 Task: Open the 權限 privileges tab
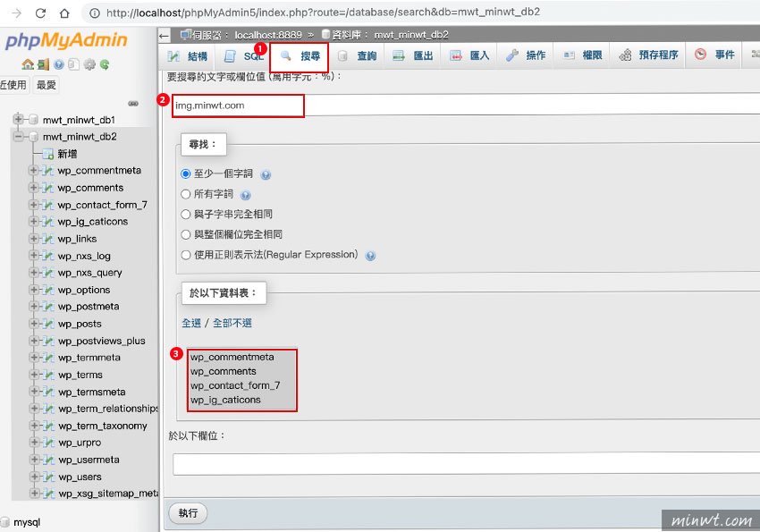[x=583, y=56]
